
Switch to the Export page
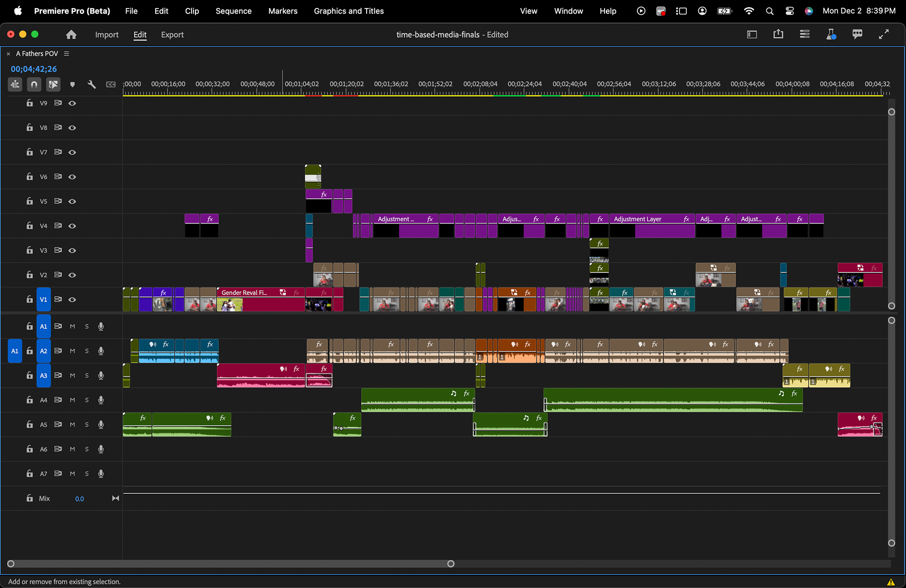click(172, 34)
